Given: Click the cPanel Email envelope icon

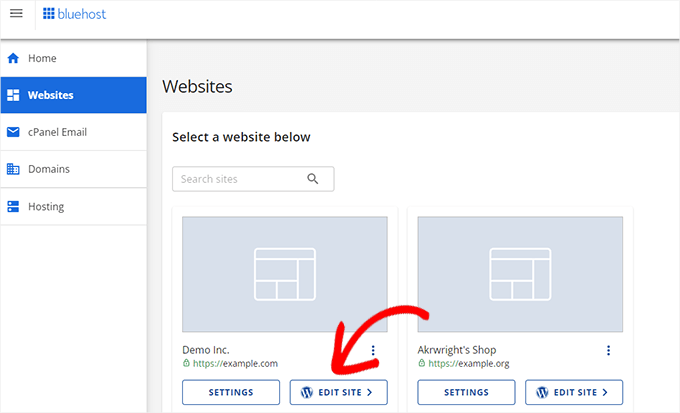Looking at the screenshot, I should pyautogui.click(x=14, y=132).
